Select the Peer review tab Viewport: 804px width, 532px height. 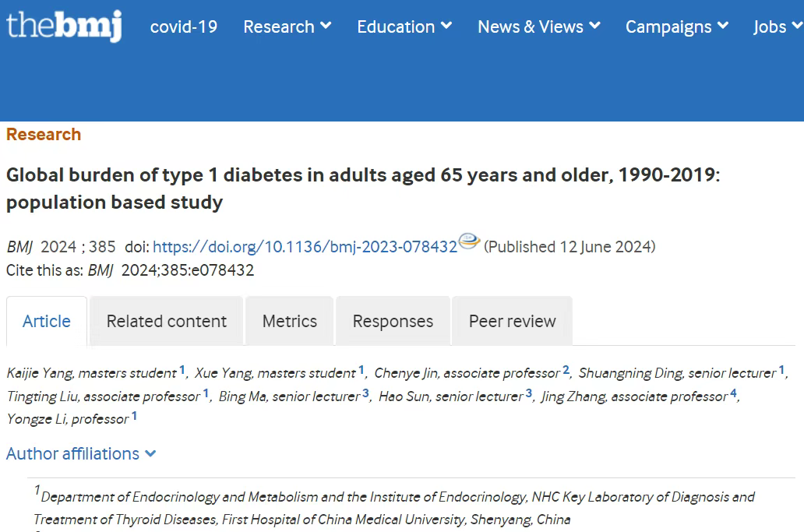(513, 322)
